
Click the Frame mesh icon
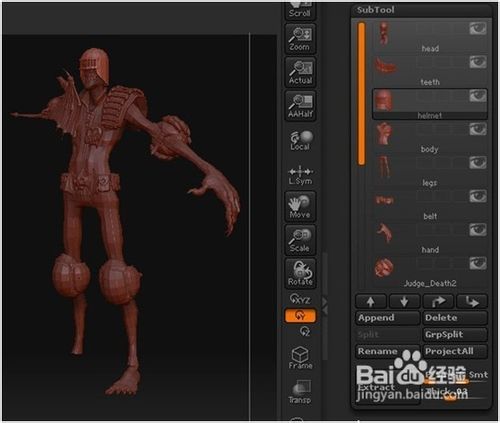pos(300,358)
